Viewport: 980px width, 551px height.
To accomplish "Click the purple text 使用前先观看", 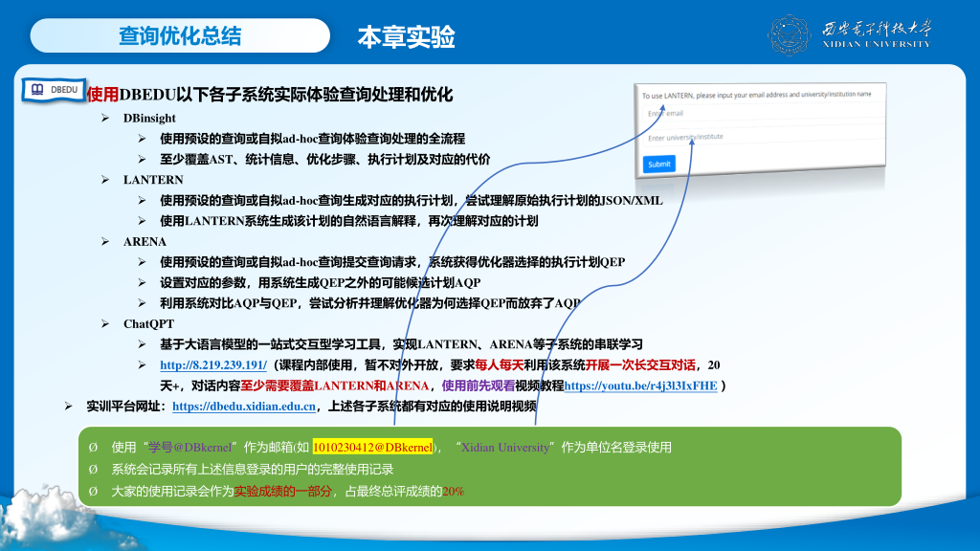I will click(479, 386).
